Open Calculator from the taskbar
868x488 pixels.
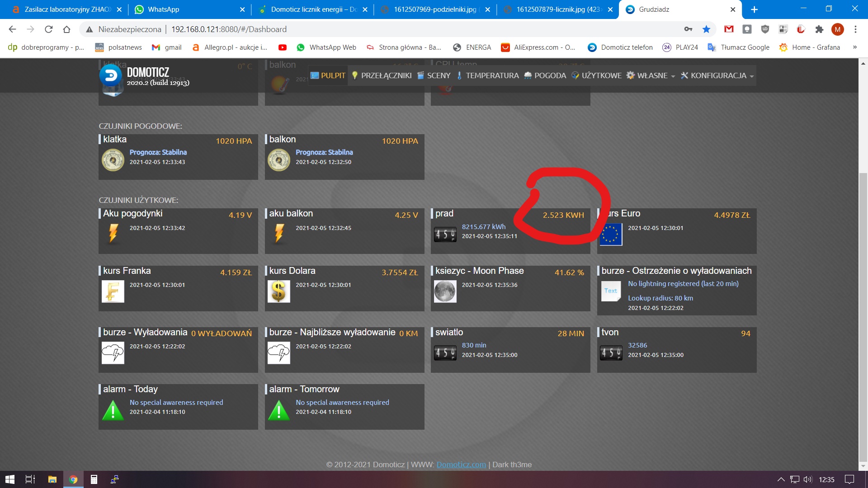coord(94,479)
